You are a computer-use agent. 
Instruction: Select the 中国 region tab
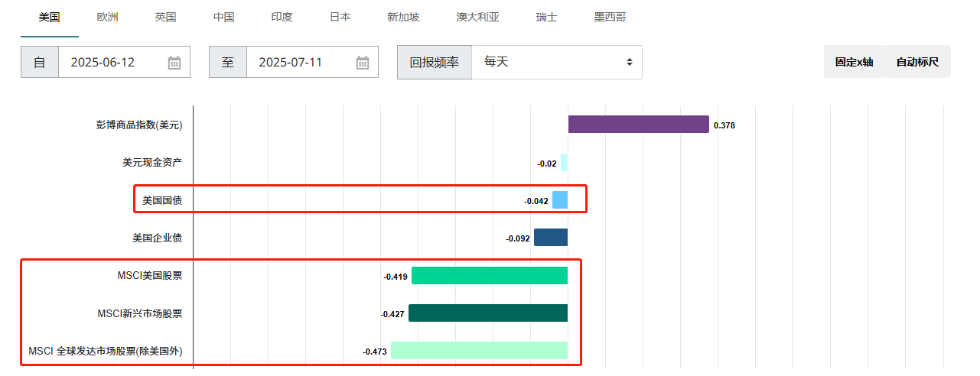[x=223, y=17]
